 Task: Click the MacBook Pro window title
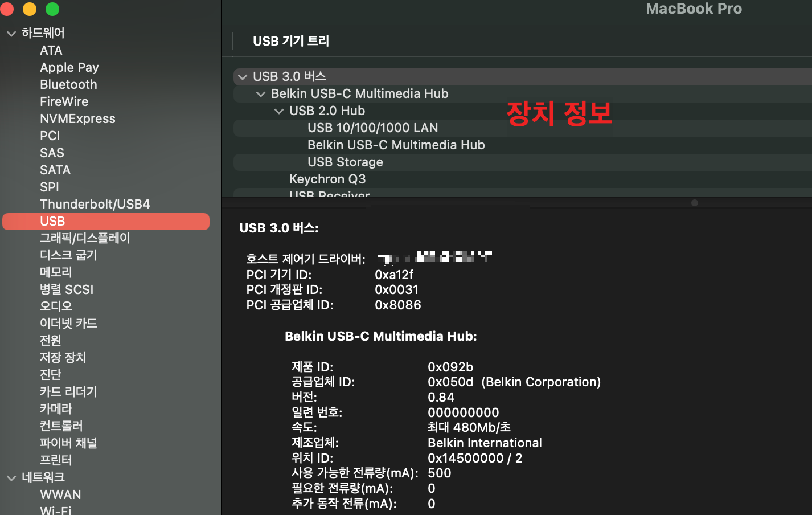point(694,9)
